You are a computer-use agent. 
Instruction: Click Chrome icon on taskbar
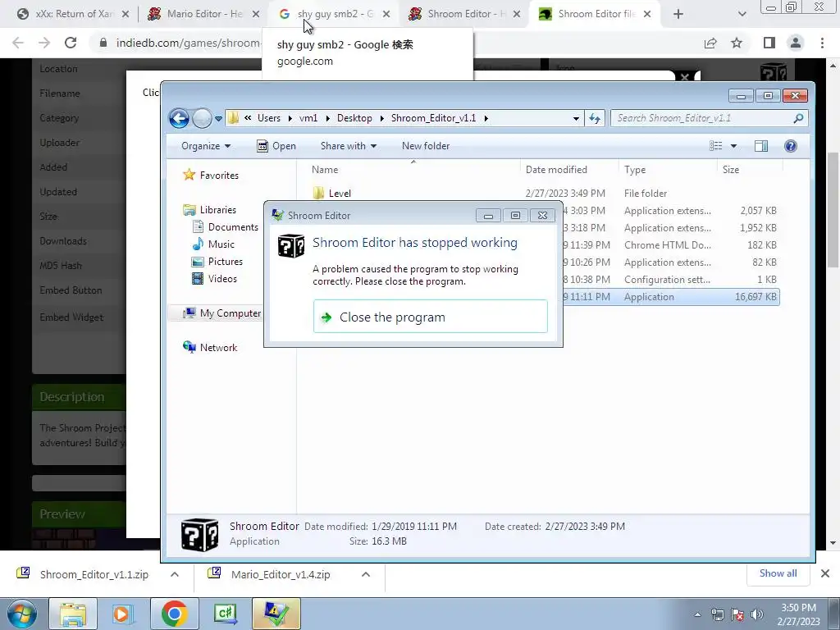coord(174,614)
